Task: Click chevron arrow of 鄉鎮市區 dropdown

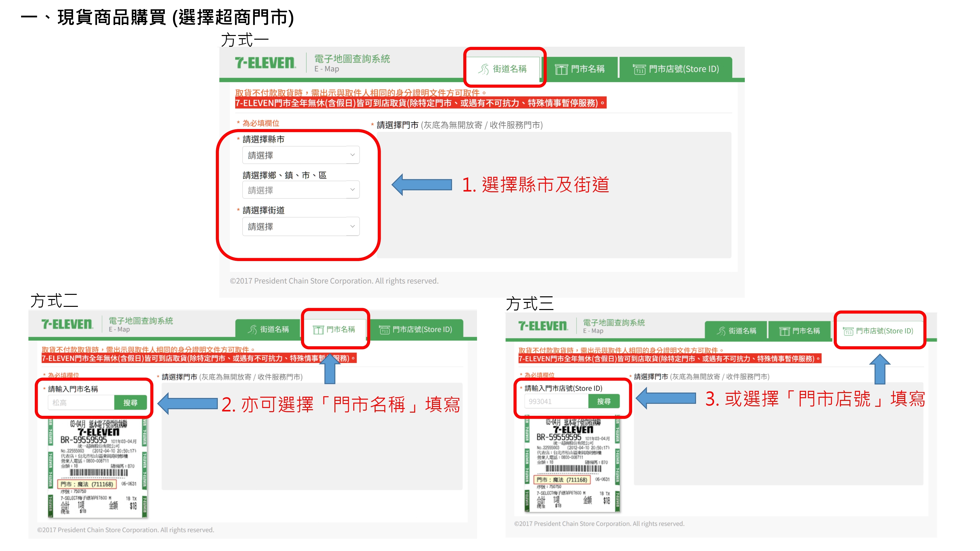Action: pyautogui.click(x=352, y=190)
